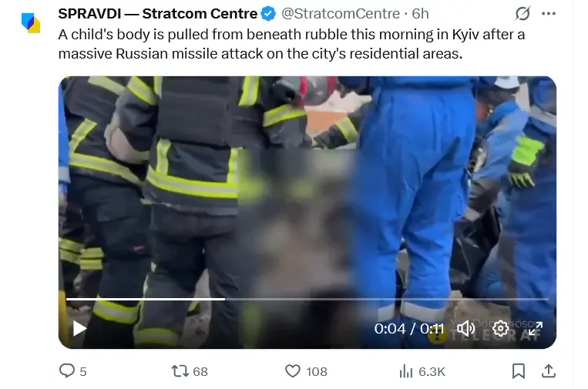Click the Grok explain post icon
Viewport: 588px width, 389px height.
point(522,14)
